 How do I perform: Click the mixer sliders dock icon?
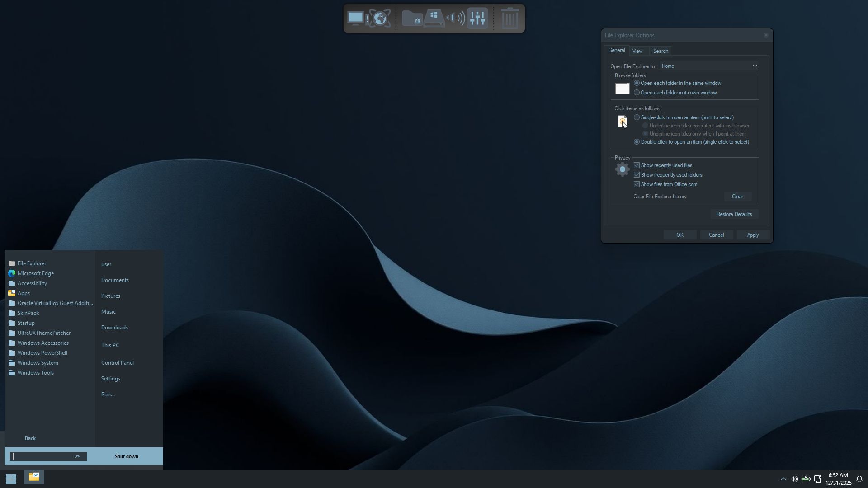[477, 19]
